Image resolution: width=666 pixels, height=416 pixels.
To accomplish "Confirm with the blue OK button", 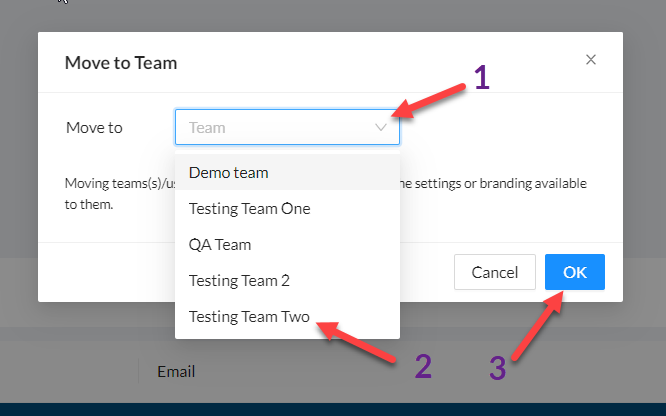I will click(x=575, y=272).
